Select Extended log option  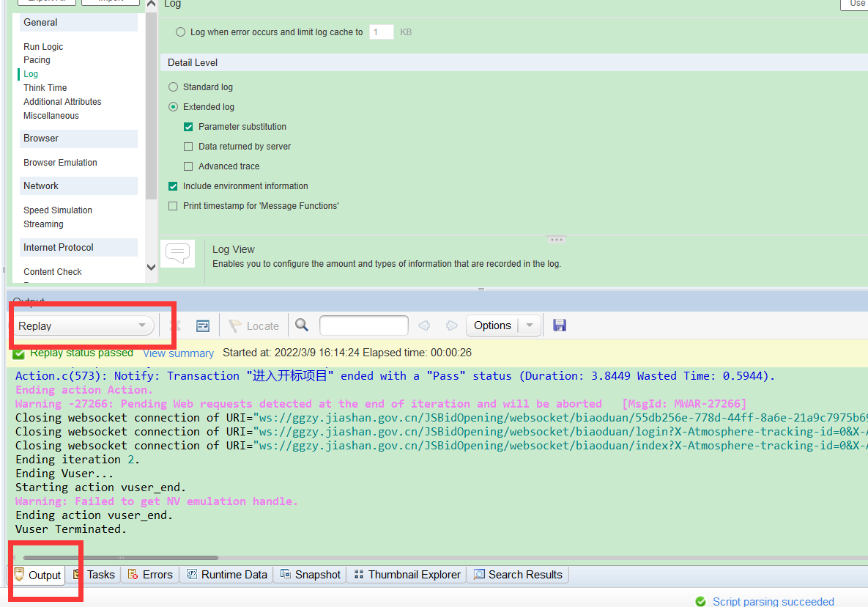(174, 107)
